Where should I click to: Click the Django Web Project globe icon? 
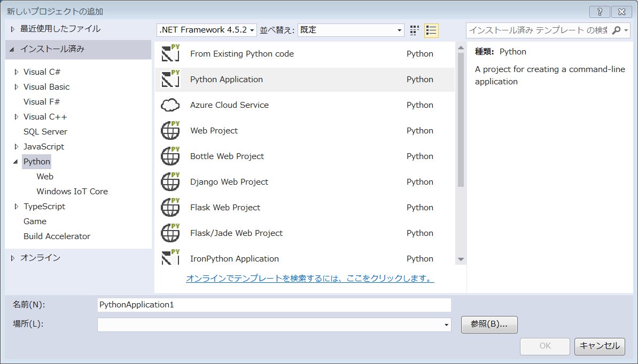[x=170, y=182]
